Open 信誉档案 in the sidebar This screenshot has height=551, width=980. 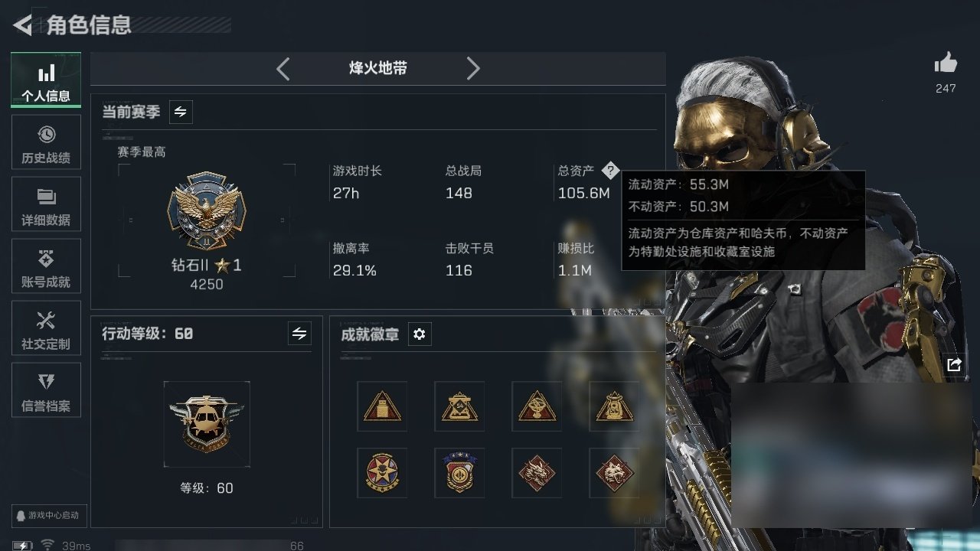click(x=46, y=390)
